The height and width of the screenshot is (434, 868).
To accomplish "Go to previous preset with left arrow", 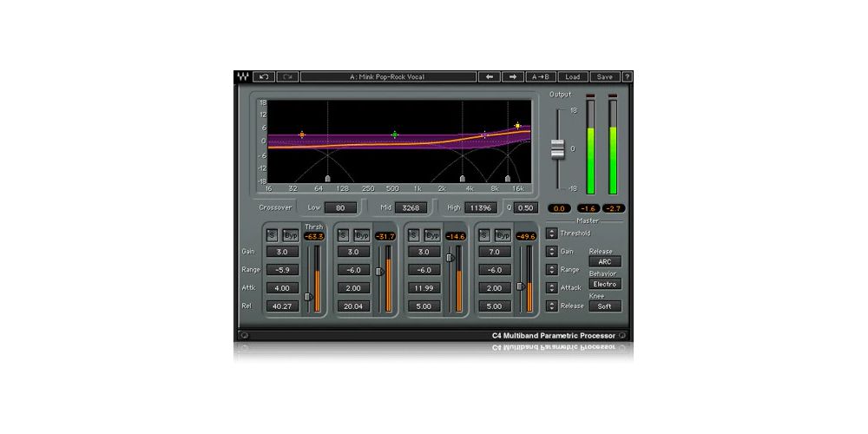I will tap(490, 77).
